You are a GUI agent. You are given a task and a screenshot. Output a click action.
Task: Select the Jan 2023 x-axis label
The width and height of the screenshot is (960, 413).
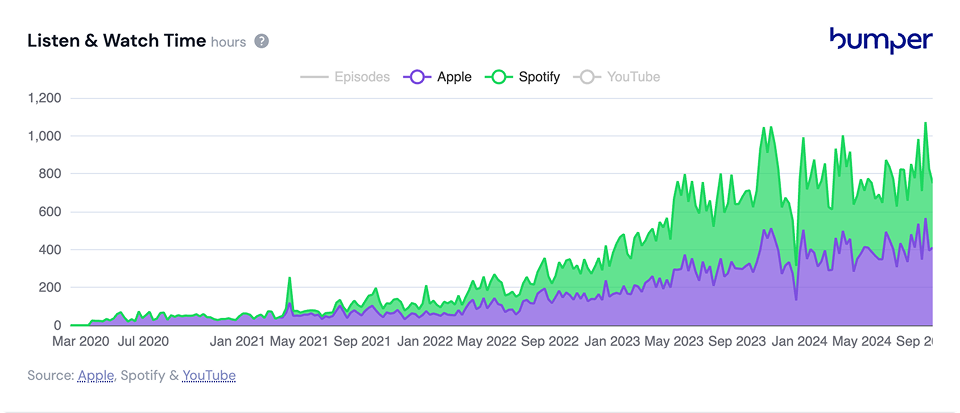click(x=612, y=342)
